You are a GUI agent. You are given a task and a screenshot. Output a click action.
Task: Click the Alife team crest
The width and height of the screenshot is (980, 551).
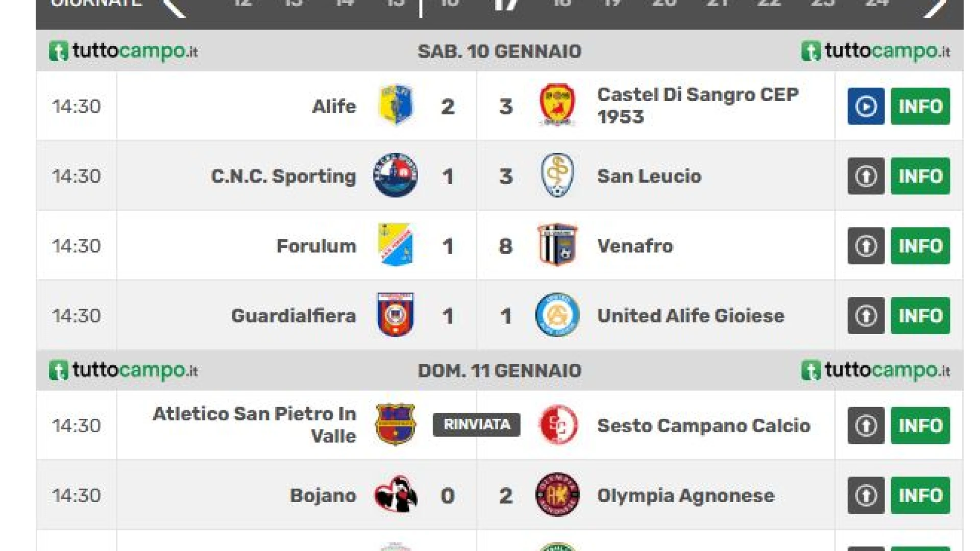[x=396, y=105]
